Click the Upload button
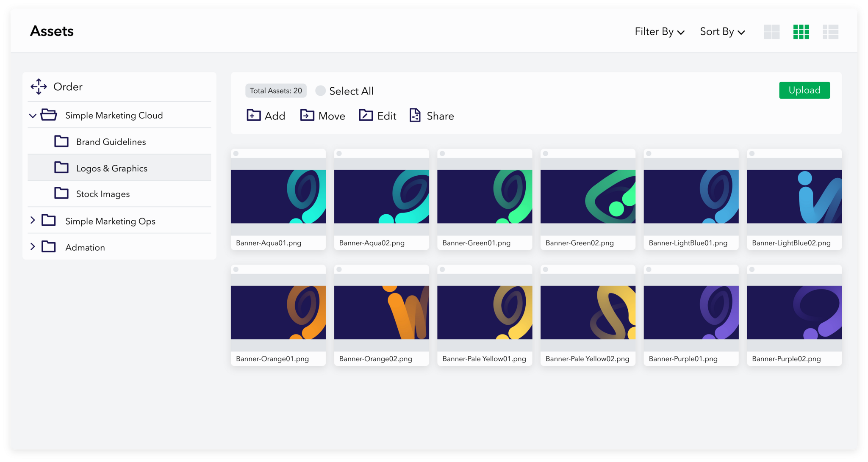868x462 pixels. point(804,90)
